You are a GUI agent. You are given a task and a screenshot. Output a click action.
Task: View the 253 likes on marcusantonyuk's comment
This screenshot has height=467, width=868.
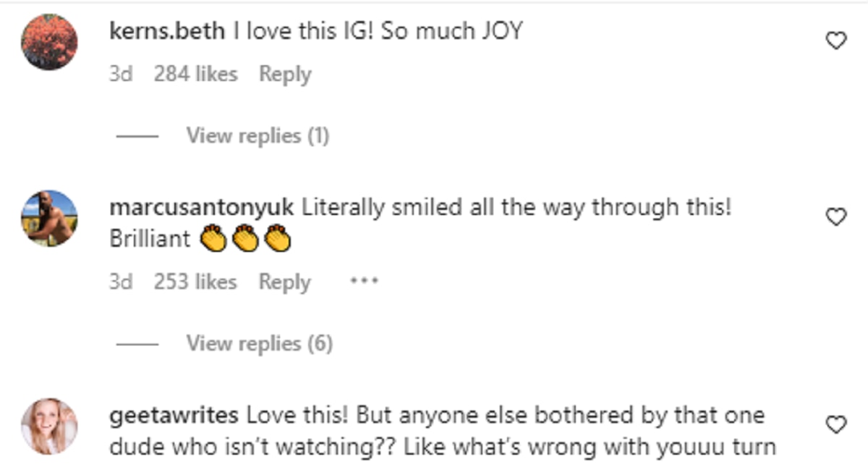coord(195,282)
